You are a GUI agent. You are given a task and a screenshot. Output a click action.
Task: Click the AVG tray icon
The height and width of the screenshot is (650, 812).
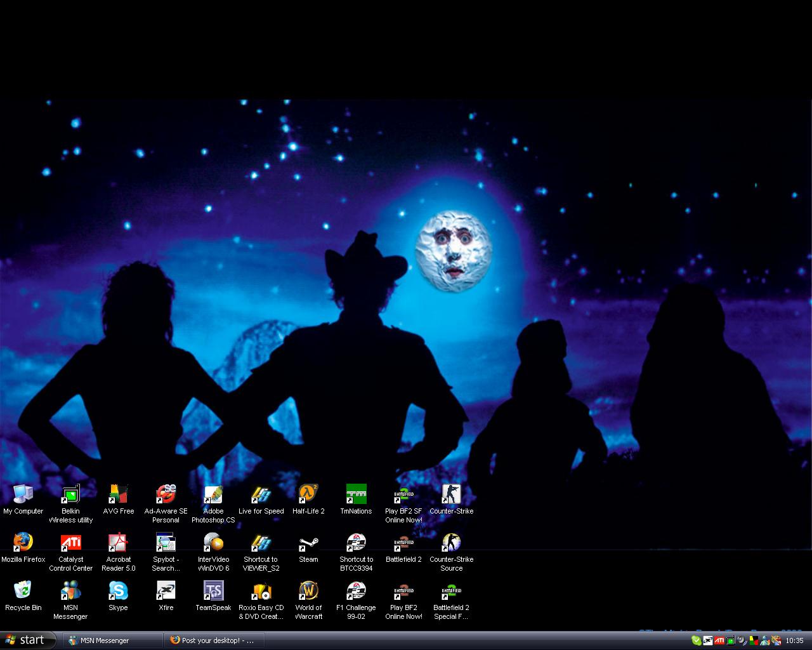(754, 640)
